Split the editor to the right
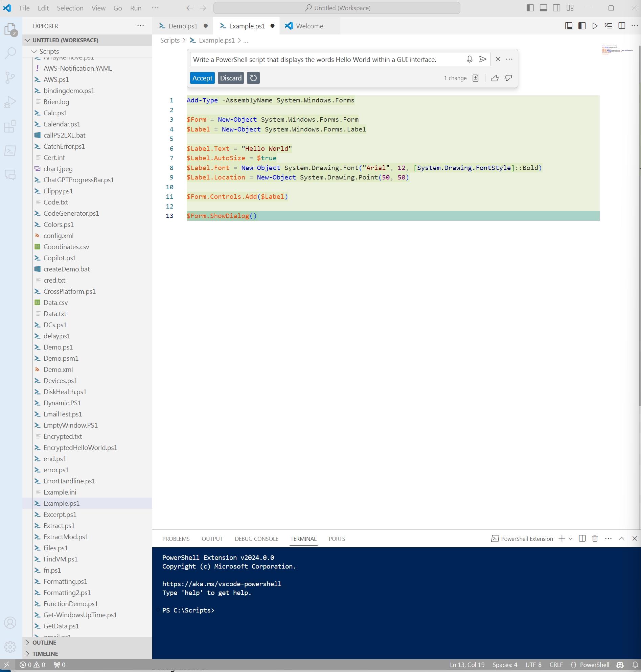 coord(622,26)
